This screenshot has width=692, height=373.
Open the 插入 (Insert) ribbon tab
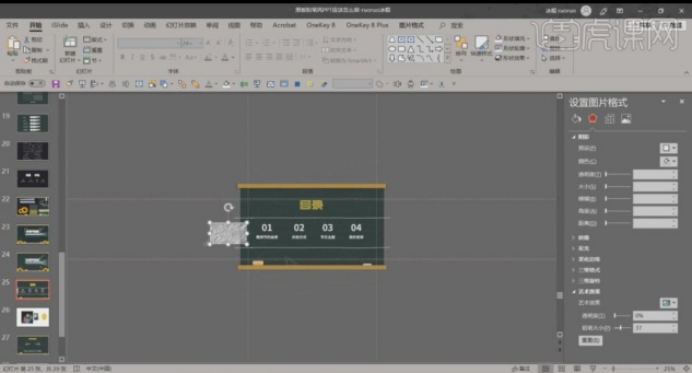(x=83, y=25)
